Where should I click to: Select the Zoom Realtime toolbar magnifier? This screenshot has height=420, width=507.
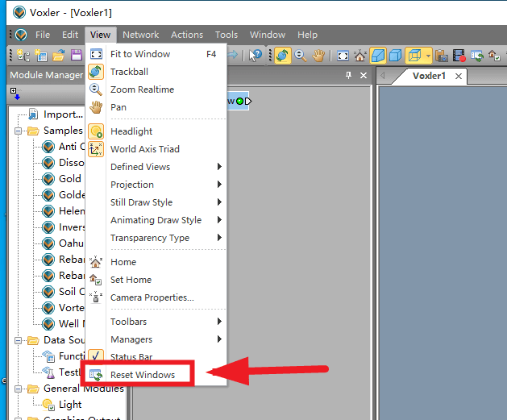(x=301, y=56)
